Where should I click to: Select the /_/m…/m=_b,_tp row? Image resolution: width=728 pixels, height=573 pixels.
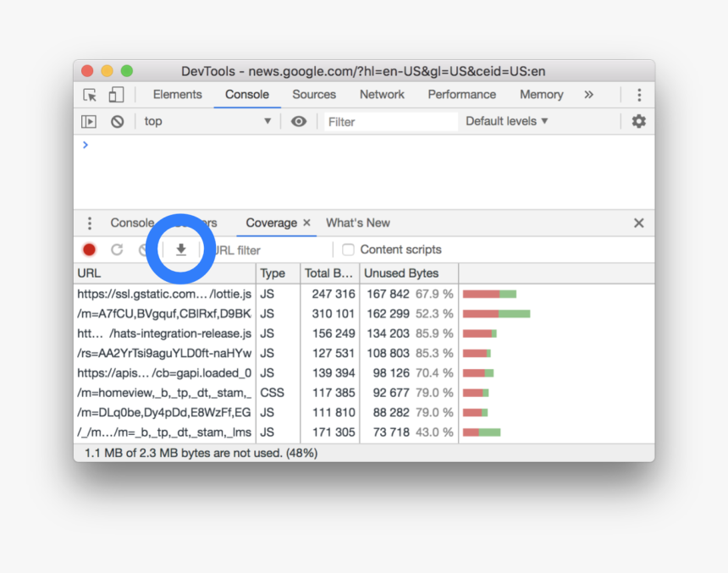point(364,433)
